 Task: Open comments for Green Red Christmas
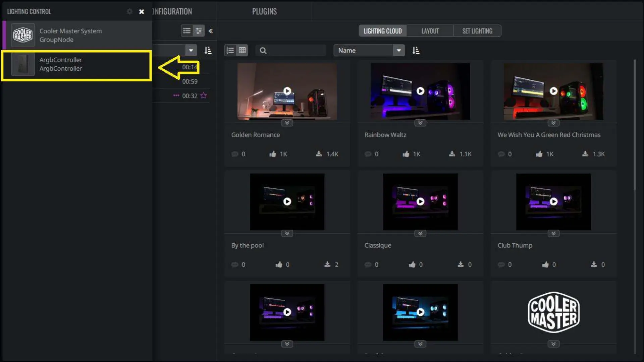501,154
